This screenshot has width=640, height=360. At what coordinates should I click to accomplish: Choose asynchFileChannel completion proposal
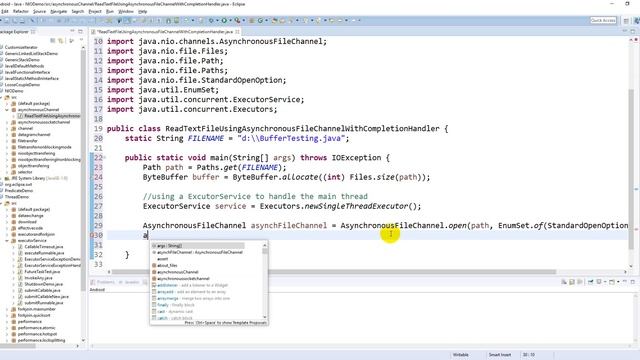[200, 252]
